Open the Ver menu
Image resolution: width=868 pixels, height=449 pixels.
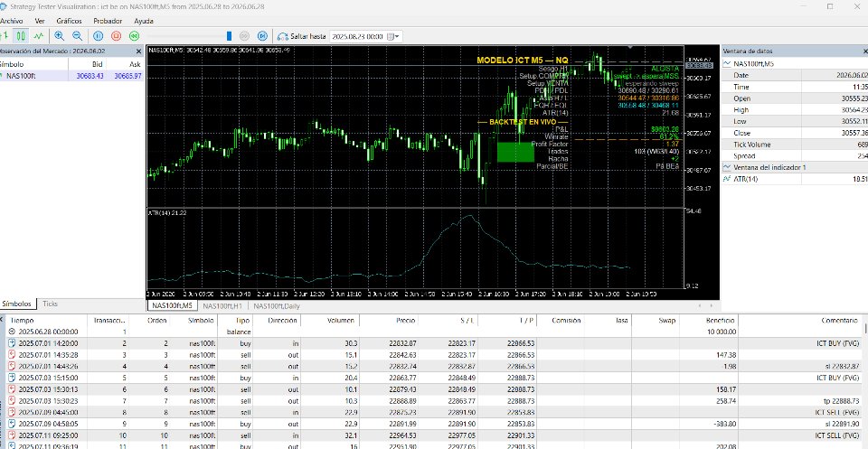pyautogui.click(x=39, y=21)
